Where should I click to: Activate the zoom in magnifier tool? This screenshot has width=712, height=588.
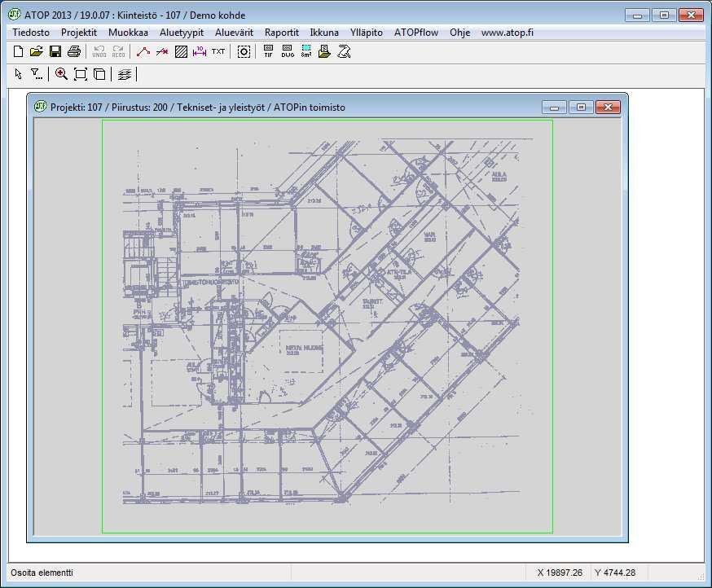[61, 74]
